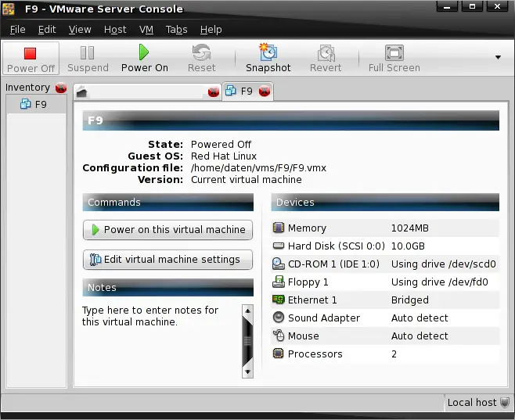Click the Reset toolbar icon
The image size is (515, 420).
point(201,53)
